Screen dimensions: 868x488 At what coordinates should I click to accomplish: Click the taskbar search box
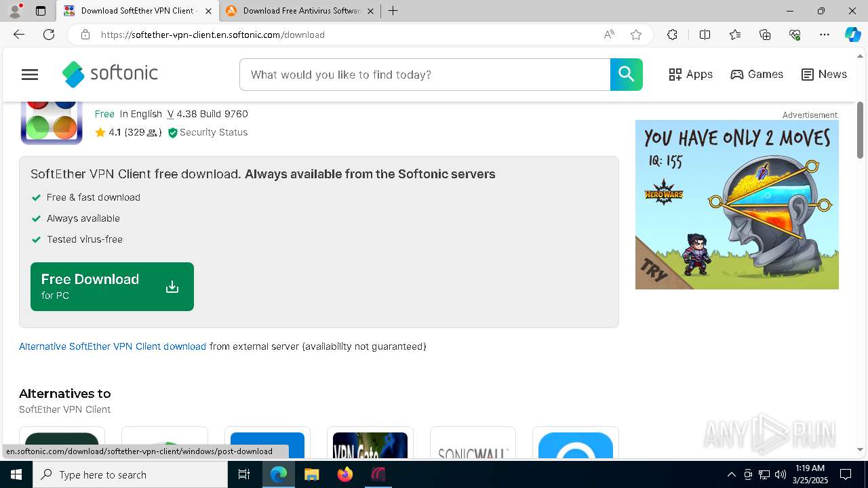[130, 474]
